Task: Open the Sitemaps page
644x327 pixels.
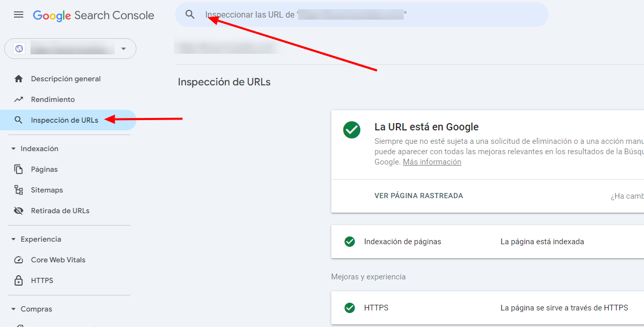Action: click(x=47, y=190)
